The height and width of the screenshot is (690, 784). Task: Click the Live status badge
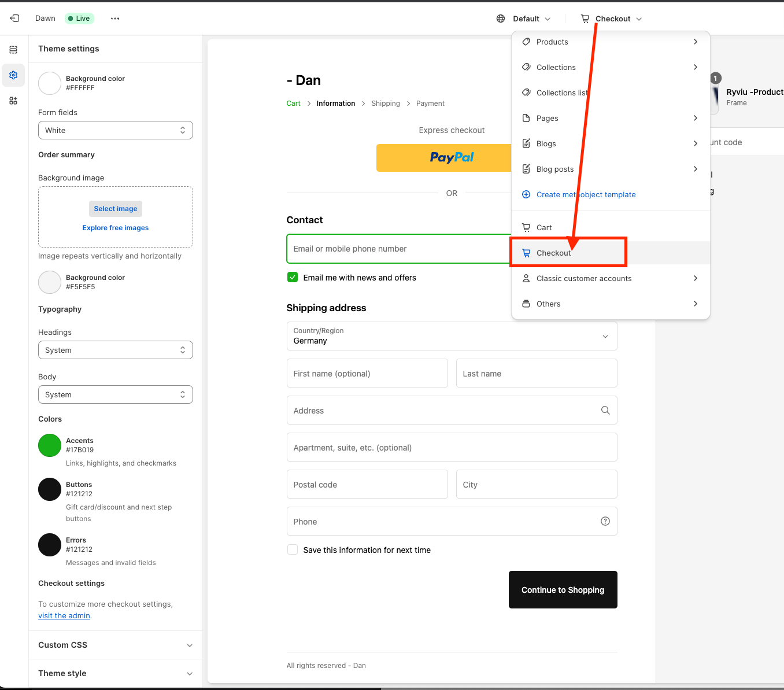[79, 19]
